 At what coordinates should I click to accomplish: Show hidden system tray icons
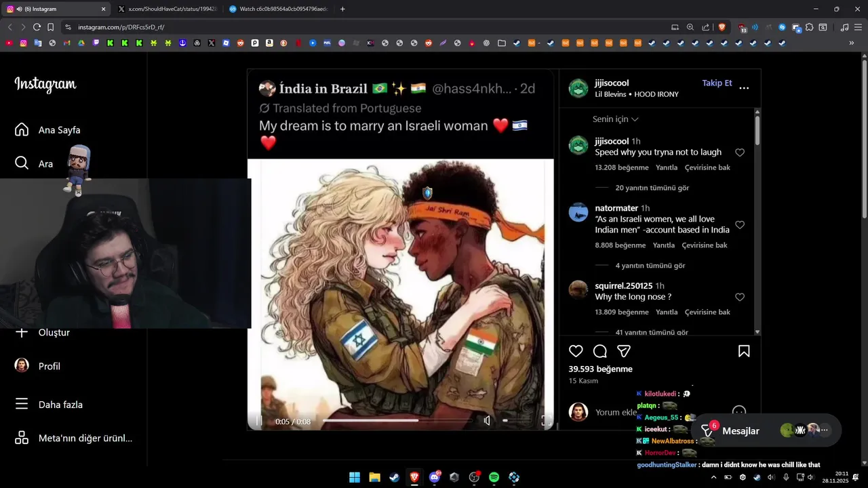713,477
